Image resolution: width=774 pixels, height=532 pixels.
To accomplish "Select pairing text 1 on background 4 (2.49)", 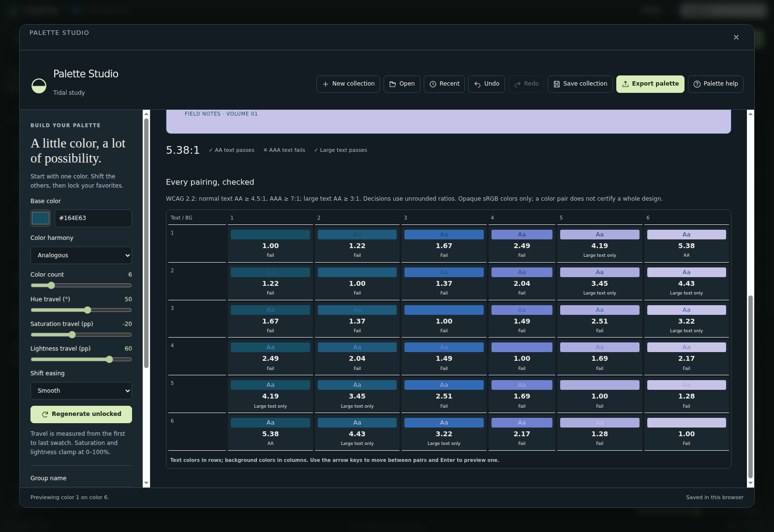I will coord(521,244).
